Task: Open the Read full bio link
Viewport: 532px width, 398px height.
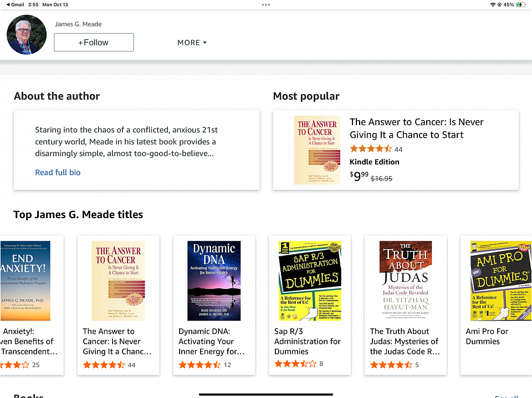Action: (x=58, y=172)
